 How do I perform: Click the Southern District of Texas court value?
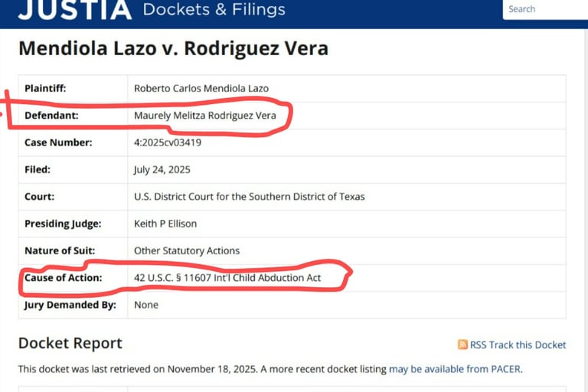tap(249, 197)
